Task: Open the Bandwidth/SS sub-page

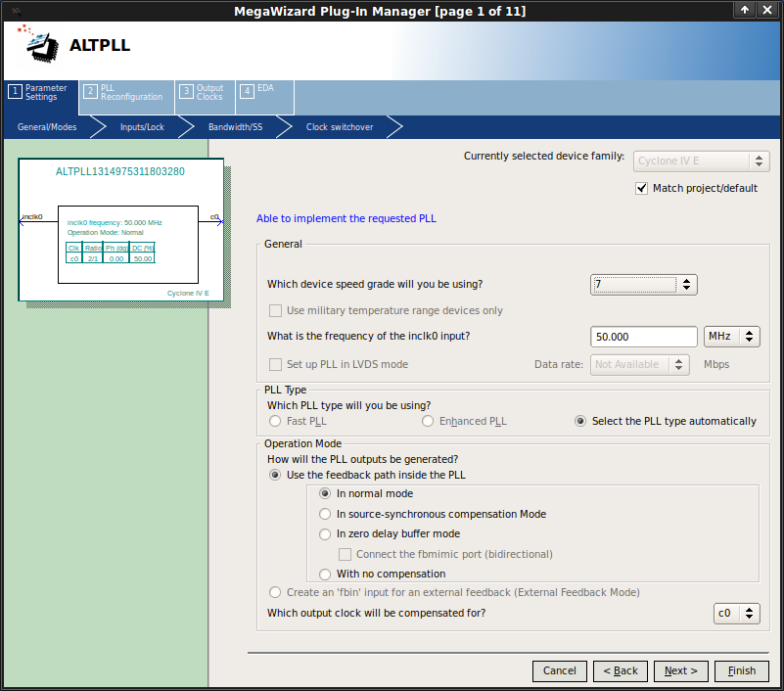Action: [235, 127]
